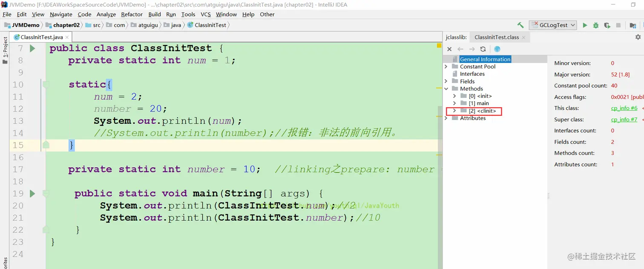Click Constant pool count value 40

[x=614, y=86]
